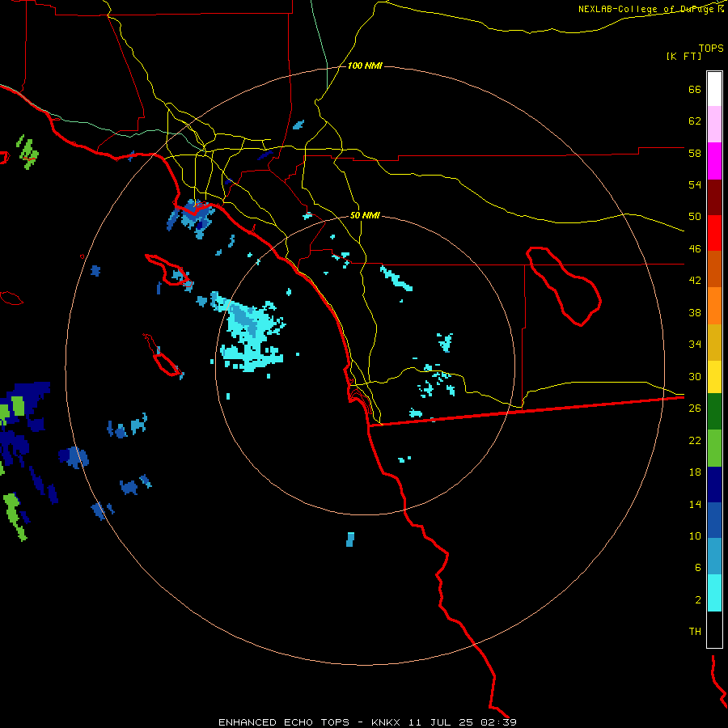The image size is (728, 728).
Task: Click the 2 legend value
Action: click(x=697, y=600)
